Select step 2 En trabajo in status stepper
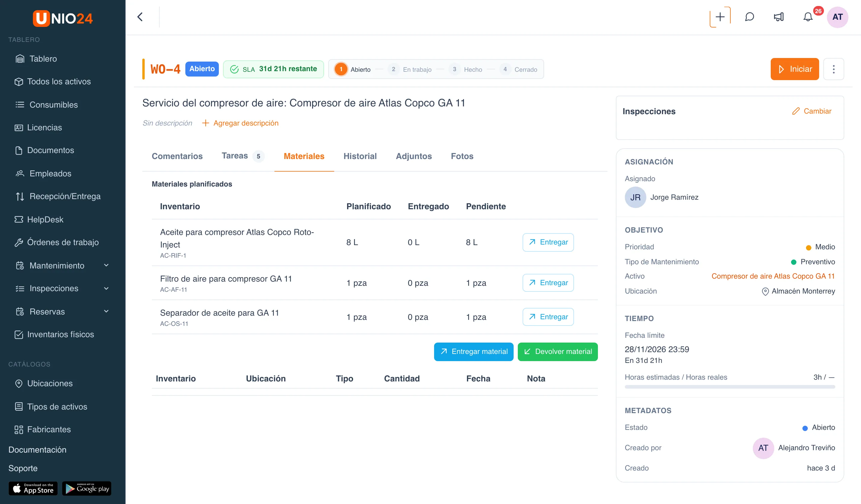The width and height of the screenshot is (861, 504). 410,69
